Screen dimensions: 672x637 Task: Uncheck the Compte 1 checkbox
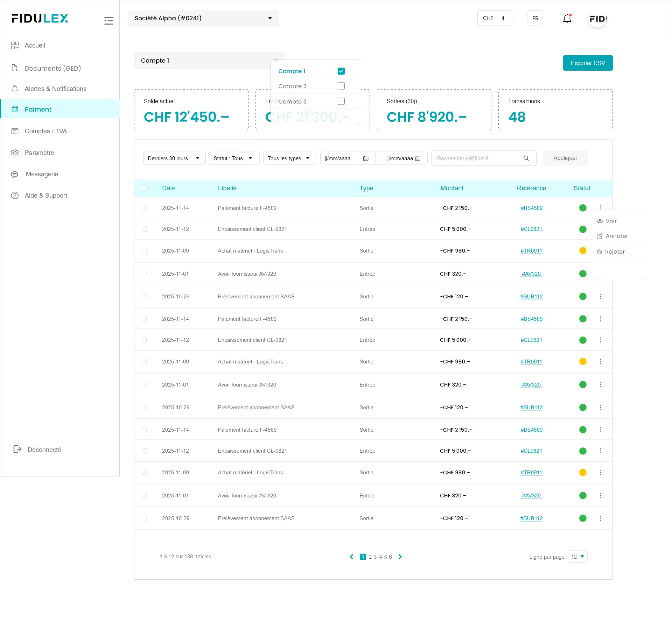pos(341,71)
